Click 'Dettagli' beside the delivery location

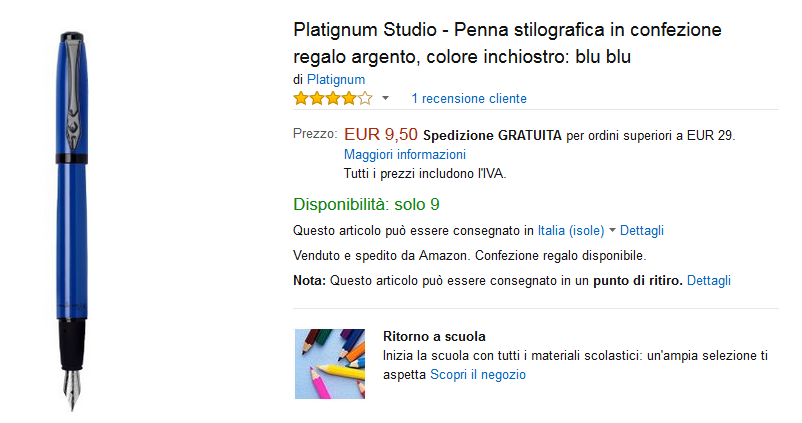coord(642,230)
